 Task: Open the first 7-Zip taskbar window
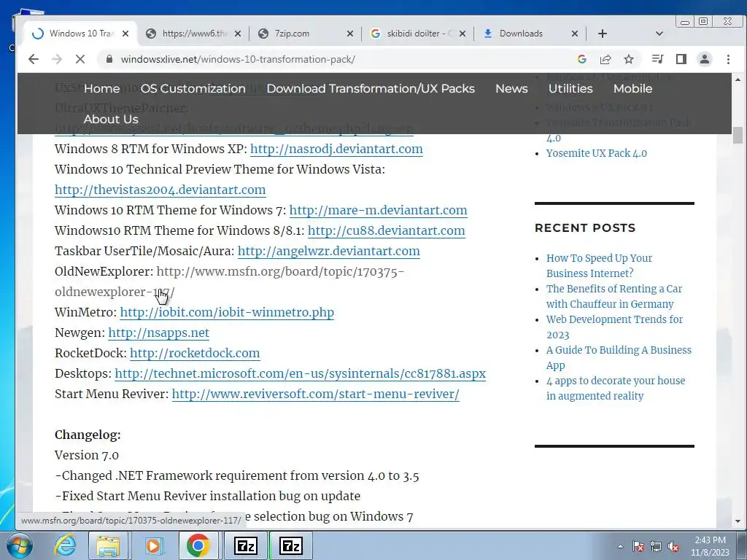[246, 545]
